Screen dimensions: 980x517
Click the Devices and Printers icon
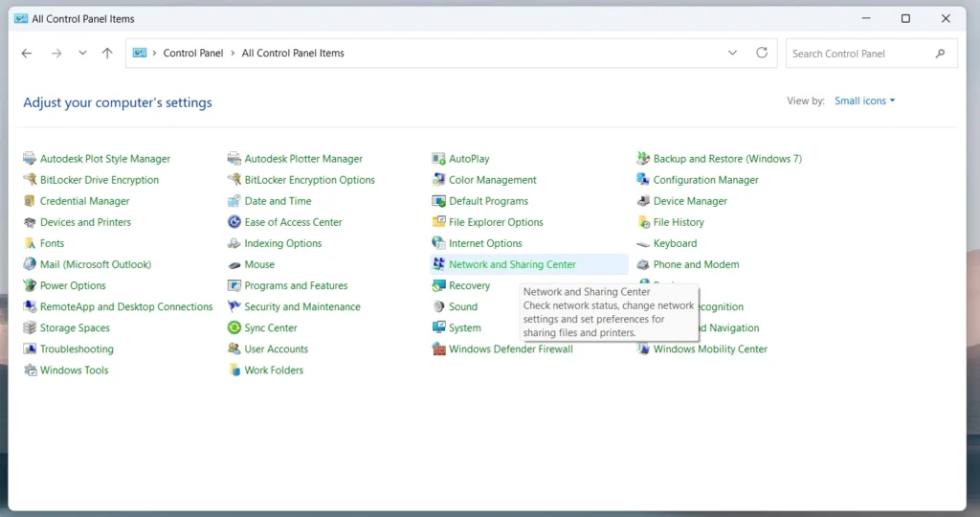point(30,222)
